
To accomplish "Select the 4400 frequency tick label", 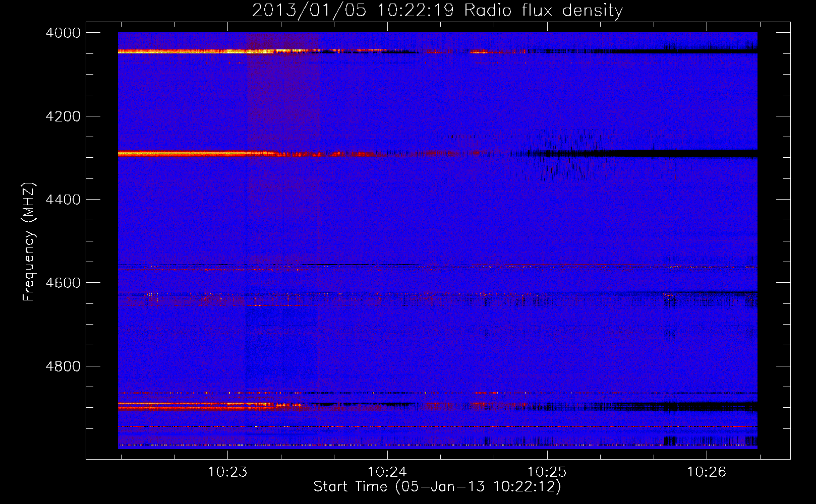I will tap(63, 200).
